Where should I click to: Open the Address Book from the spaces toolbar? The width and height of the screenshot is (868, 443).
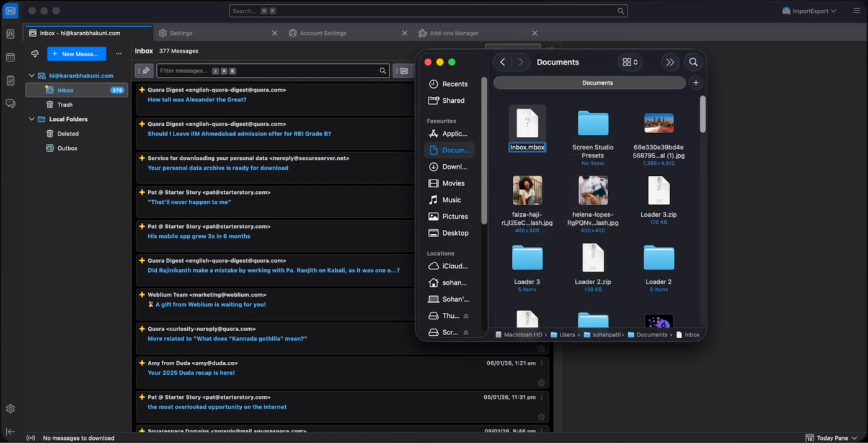pos(11,34)
